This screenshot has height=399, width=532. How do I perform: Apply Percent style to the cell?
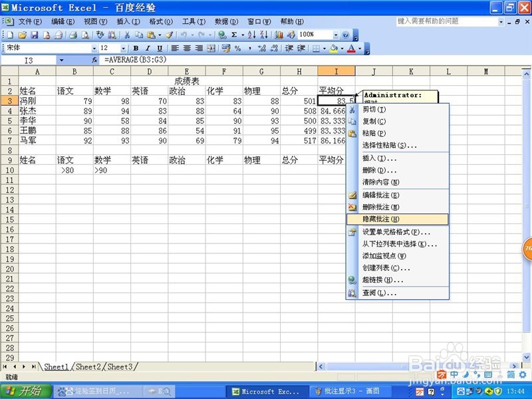point(238,49)
